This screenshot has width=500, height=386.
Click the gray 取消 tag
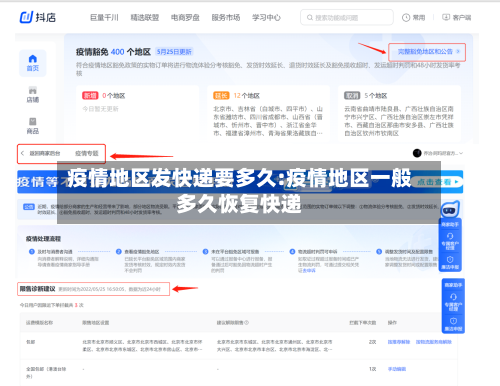(x=352, y=96)
